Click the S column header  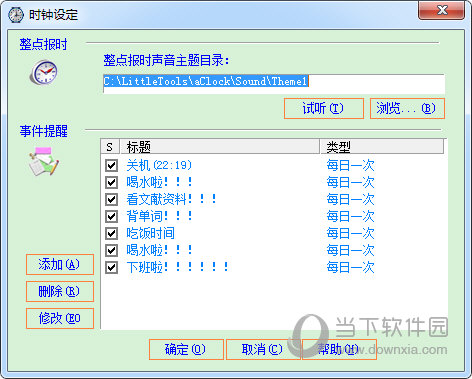coord(110,147)
